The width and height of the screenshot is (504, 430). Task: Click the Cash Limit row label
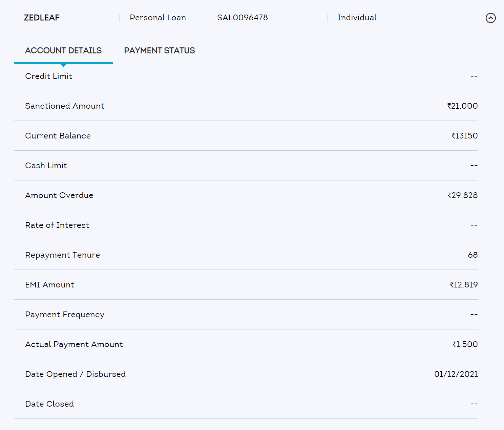coord(46,166)
